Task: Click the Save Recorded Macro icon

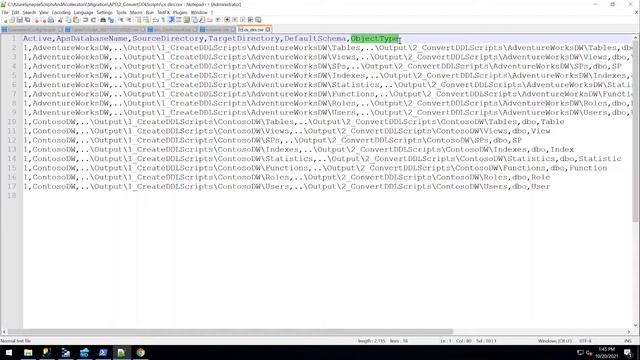Action: (x=258, y=20)
